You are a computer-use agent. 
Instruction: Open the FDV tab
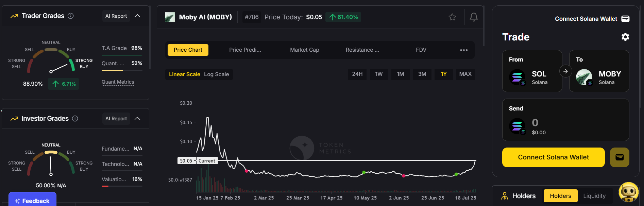421,50
